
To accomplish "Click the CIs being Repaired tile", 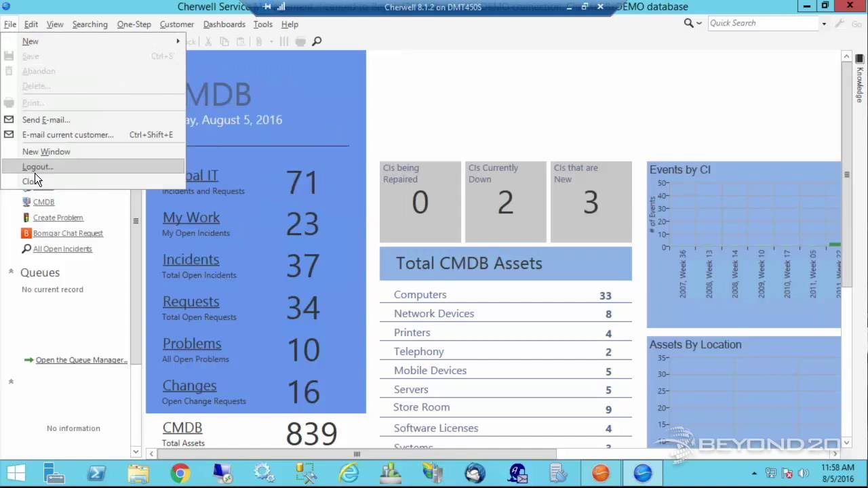I will tap(420, 201).
